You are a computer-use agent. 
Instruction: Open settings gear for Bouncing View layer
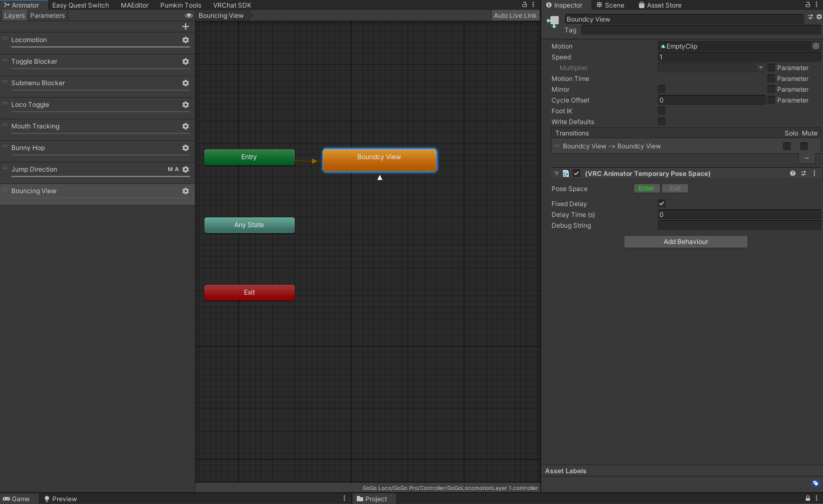pyautogui.click(x=186, y=191)
